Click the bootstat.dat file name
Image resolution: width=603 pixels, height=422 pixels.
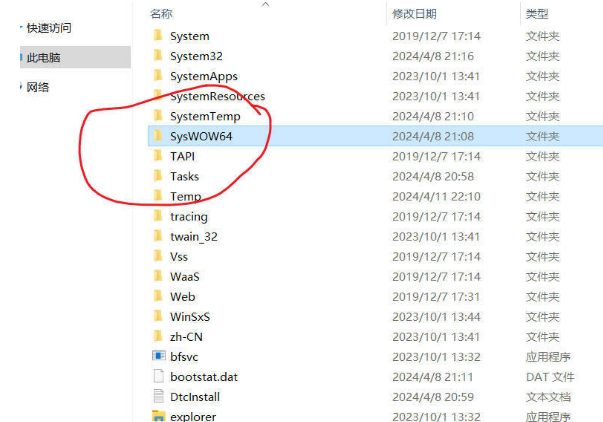pyautogui.click(x=204, y=377)
